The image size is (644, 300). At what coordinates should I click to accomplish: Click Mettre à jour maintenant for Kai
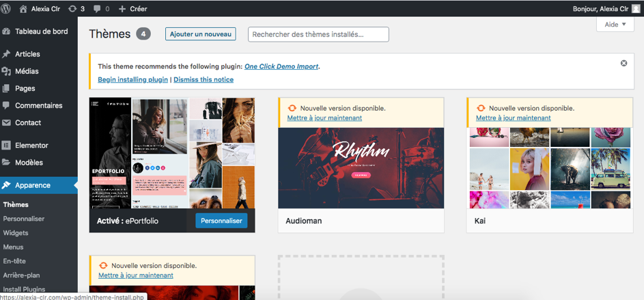(514, 118)
